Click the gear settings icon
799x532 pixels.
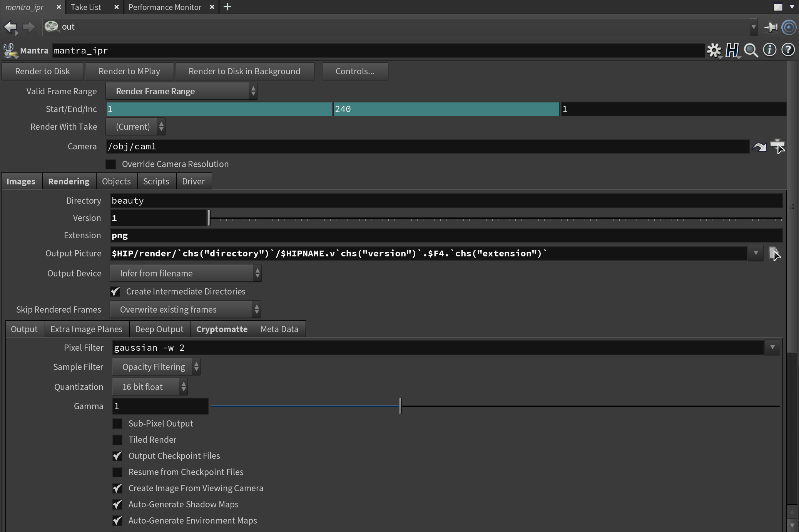tap(714, 50)
